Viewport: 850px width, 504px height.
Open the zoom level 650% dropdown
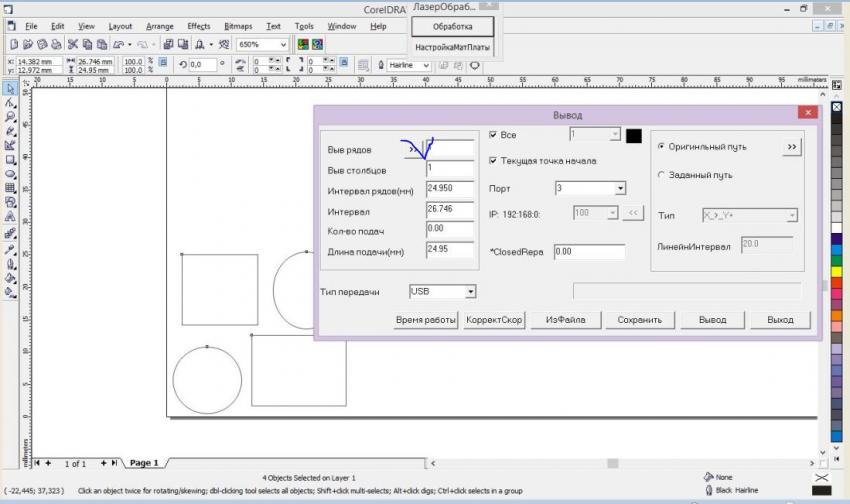coord(284,45)
